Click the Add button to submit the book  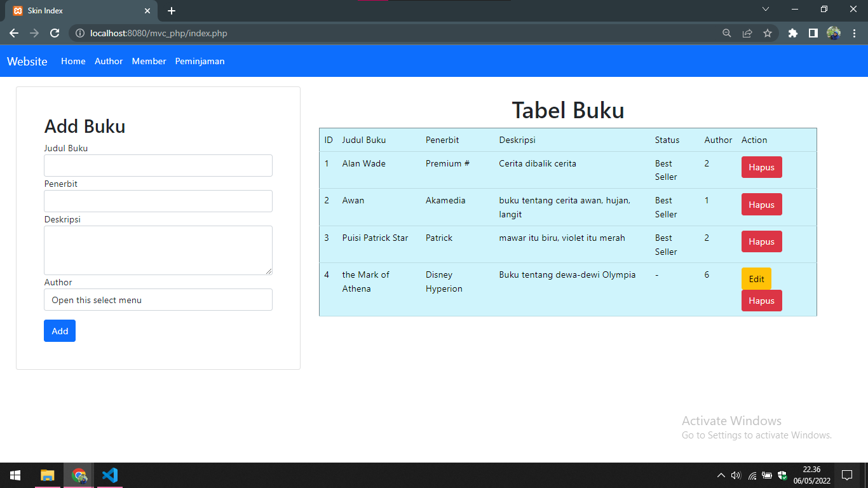click(59, 330)
